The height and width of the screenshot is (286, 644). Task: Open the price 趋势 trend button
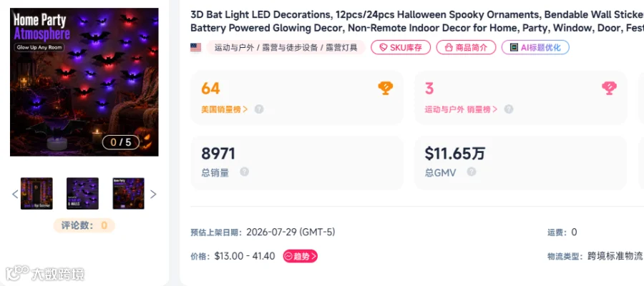tap(301, 257)
